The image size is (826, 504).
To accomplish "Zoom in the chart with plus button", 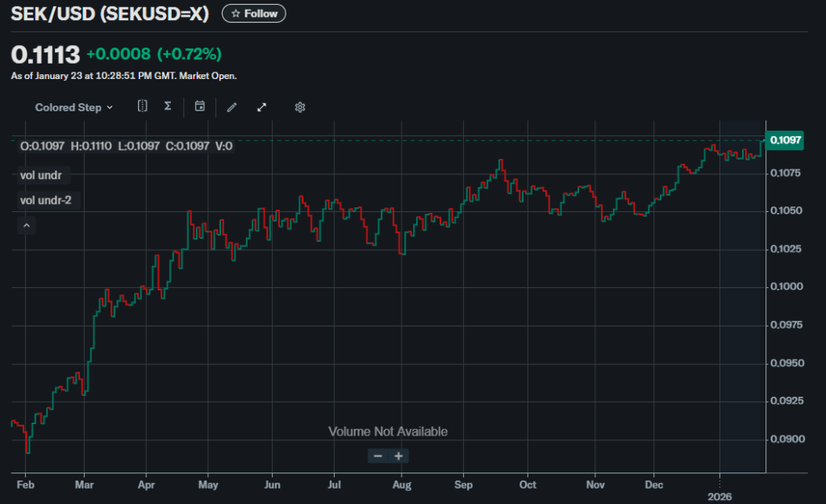I will click(x=398, y=456).
